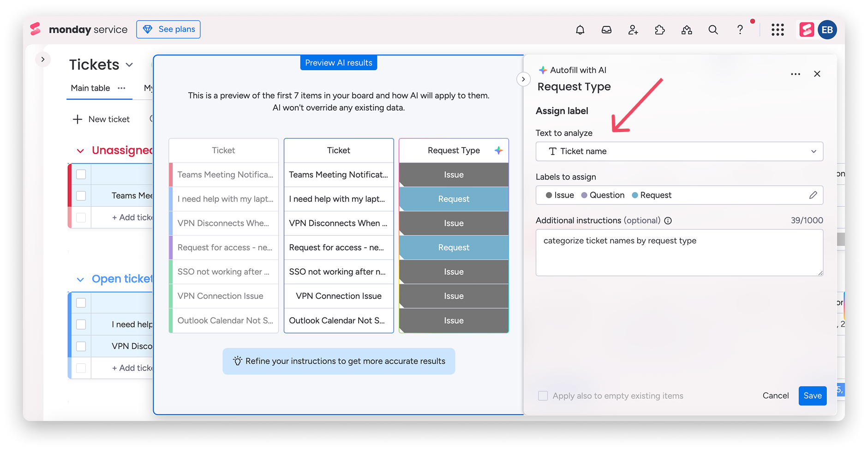The image size is (868, 451).
Task: Click the Request Type column header
Action: [x=454, y=150]
